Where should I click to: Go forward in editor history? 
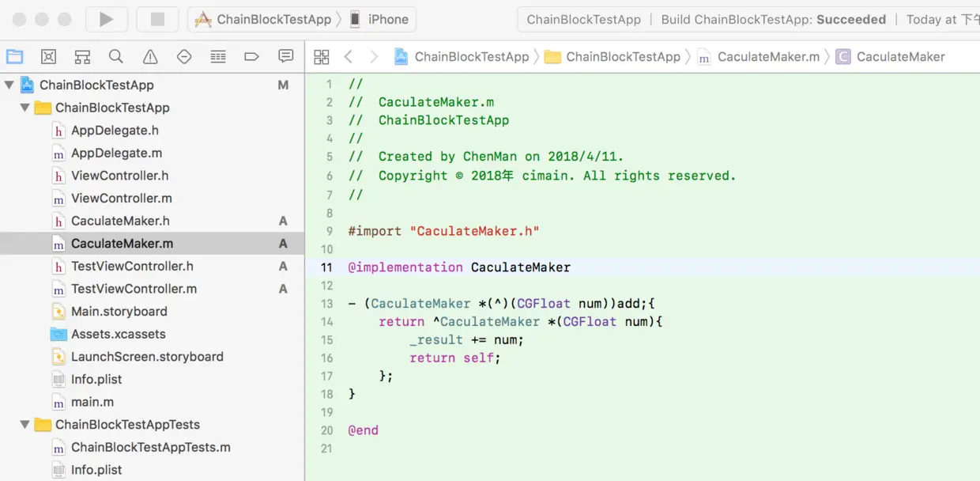pos(374,57)
